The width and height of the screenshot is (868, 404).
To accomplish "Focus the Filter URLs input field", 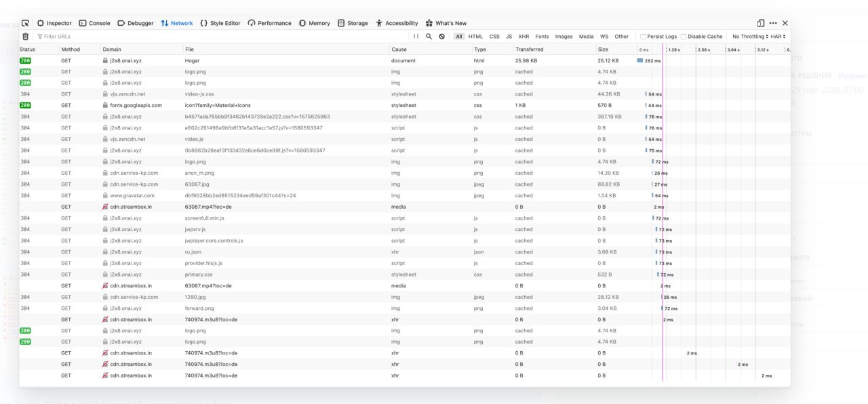I will (221, 37).
